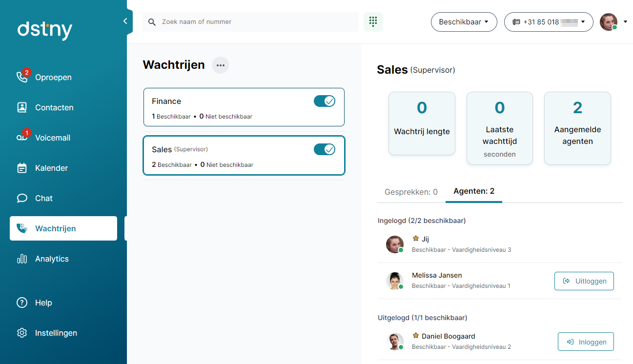The height and width of the screenshot is (364, 633).
Task: Click the Instellingen gear icon
Action: (x=22, y=333)
